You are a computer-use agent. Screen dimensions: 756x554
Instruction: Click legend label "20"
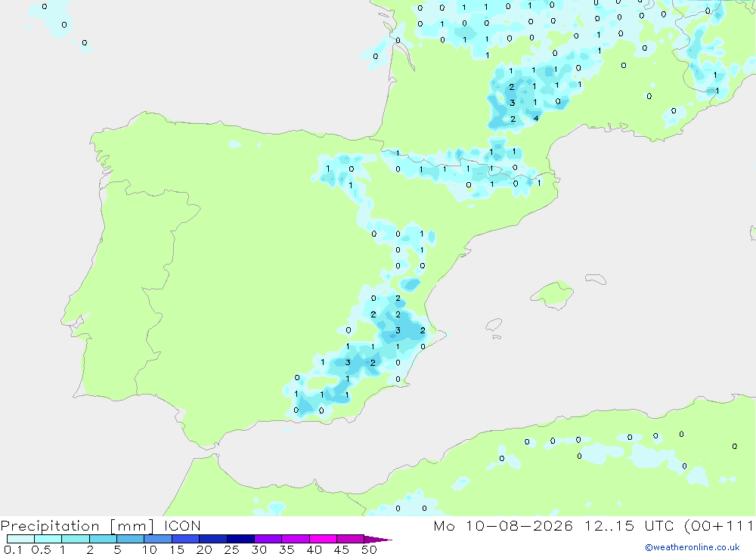tap(204, 549)
